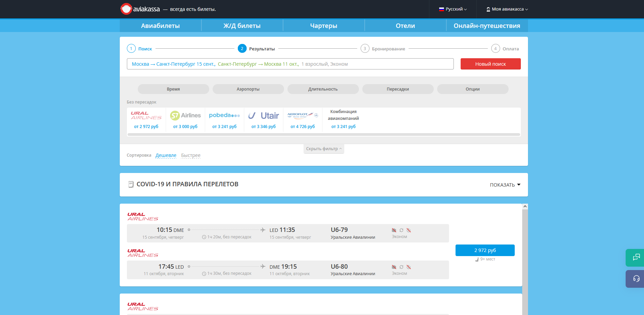
Task: Expand the Опции filter
Action: pyautogui.click(x=473, y=89)
